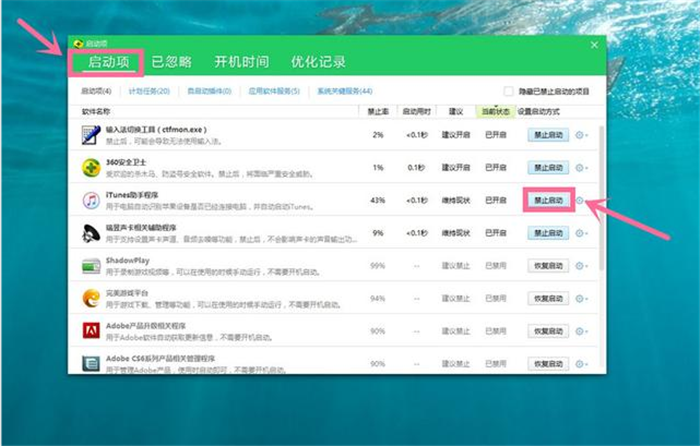700x446 pixels.
Task: Click the Adobe CS6系列 manager icon
Action: (x=91, y=363)
